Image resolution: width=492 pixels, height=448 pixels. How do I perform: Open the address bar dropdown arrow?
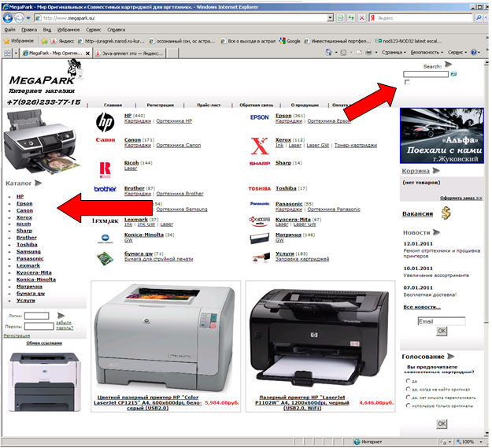[x=331, y=18]
